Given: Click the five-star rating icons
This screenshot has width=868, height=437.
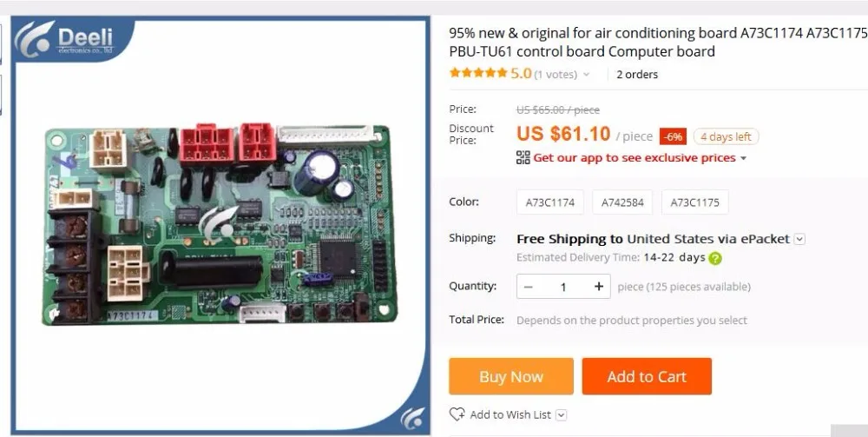Looking at the screenshot, I should (478, 73).
